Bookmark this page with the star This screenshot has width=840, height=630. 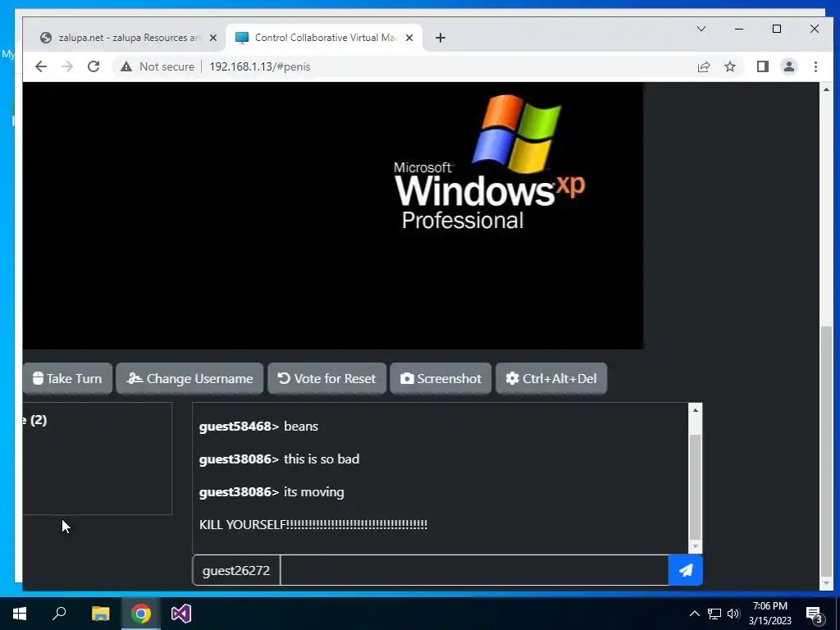coord(729,66)
